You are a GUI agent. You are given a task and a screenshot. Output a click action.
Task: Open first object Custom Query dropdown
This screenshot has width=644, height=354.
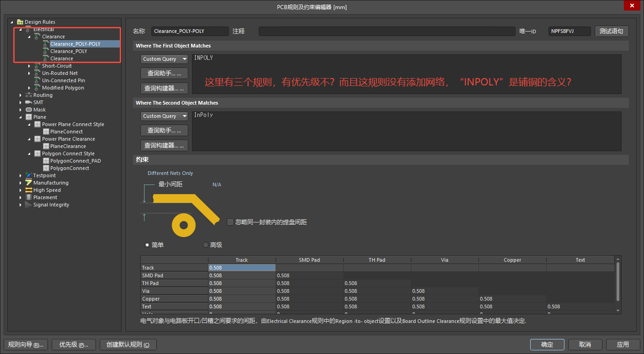click(x=164, y=59)
